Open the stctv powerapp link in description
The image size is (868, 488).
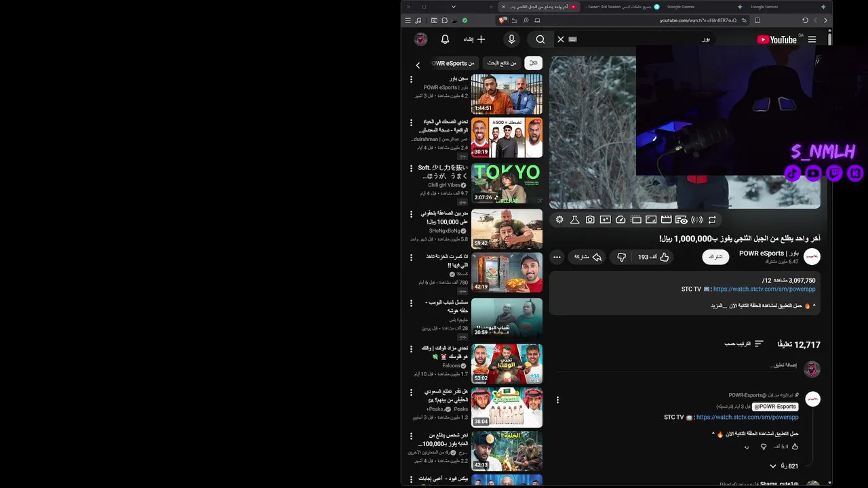tap(764, 289)
